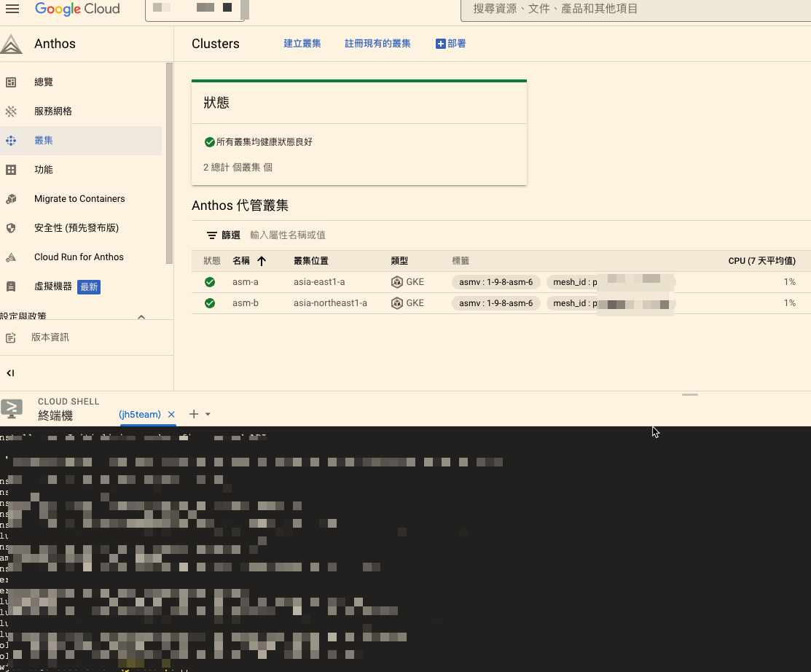
Task: Click the 叢集位置 column header
Action: 311,261
